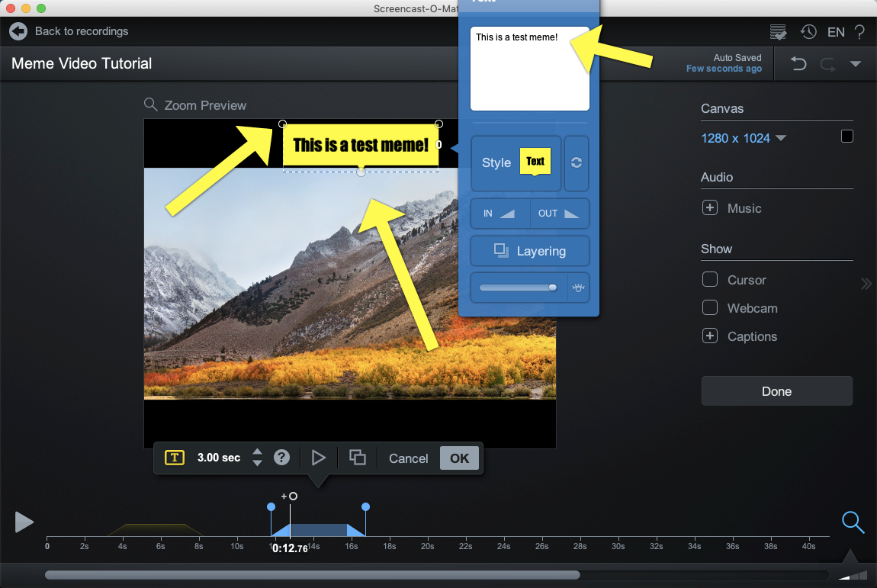The image size is (877, 588).
Task: Click the right blue overlay handle on the timeline
Action: [x=365, y=507]
